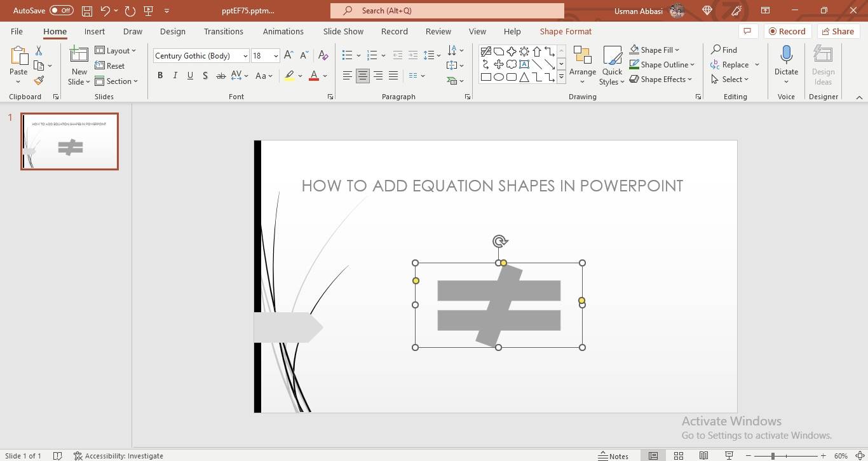Expand the Select dropdown in Editing
Screen dimensions: 868x461
coord(730,79)
